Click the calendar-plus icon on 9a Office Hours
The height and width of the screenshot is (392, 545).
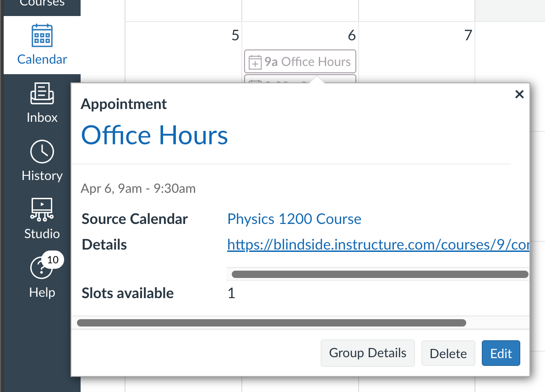pyautogui.click(x=255, y=62)
